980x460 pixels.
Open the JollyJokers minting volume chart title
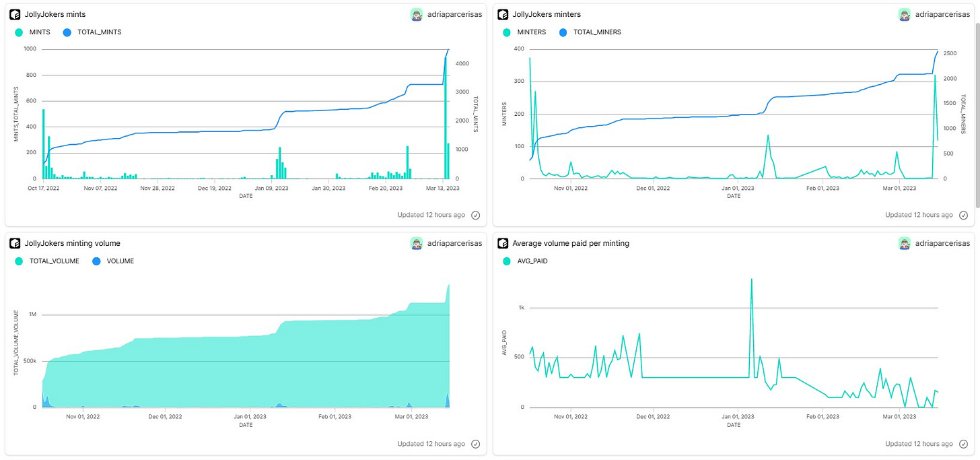click(x=73, y=243)
